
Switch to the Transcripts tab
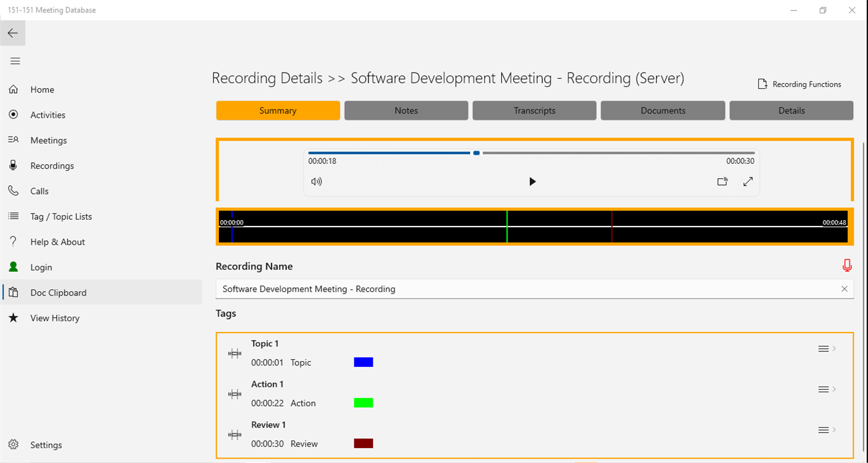[x=534, y=110]
